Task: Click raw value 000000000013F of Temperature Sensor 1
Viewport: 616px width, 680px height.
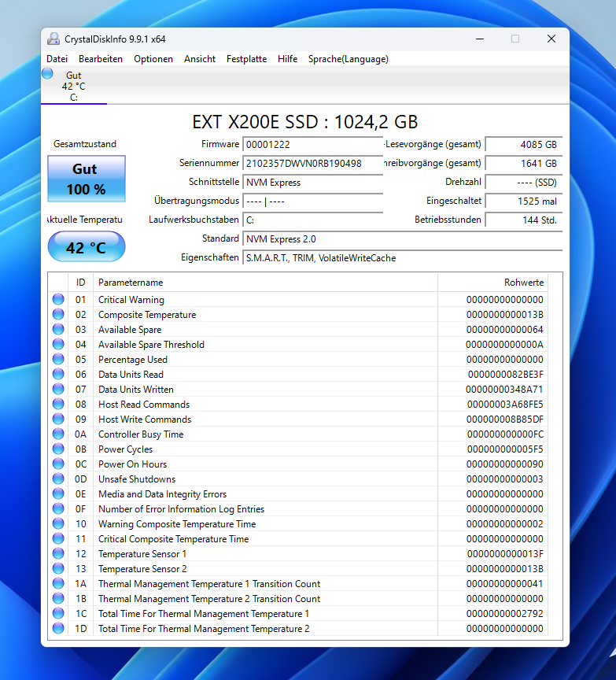Action: (505, 554)
